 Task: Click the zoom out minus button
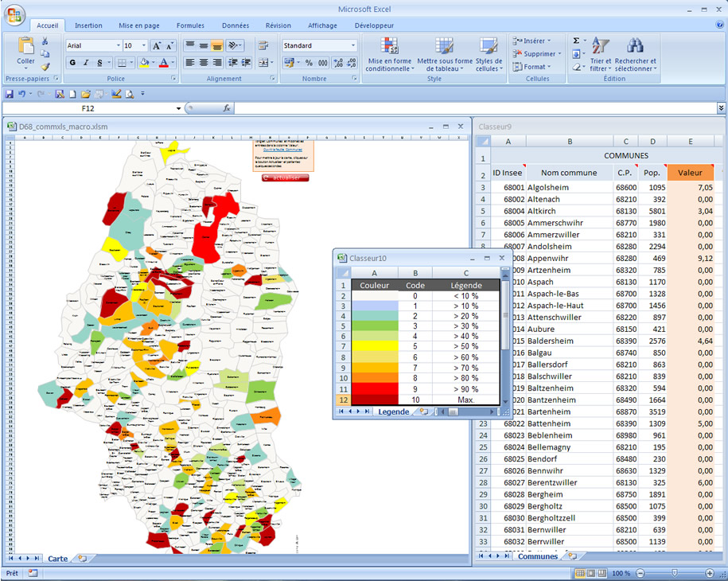click(x=640, y=573)
